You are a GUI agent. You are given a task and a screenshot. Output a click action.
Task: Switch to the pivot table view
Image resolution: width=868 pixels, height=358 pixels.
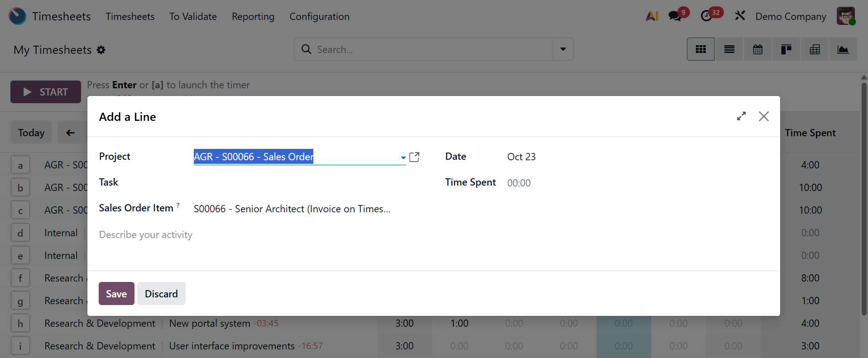(815, 49)
